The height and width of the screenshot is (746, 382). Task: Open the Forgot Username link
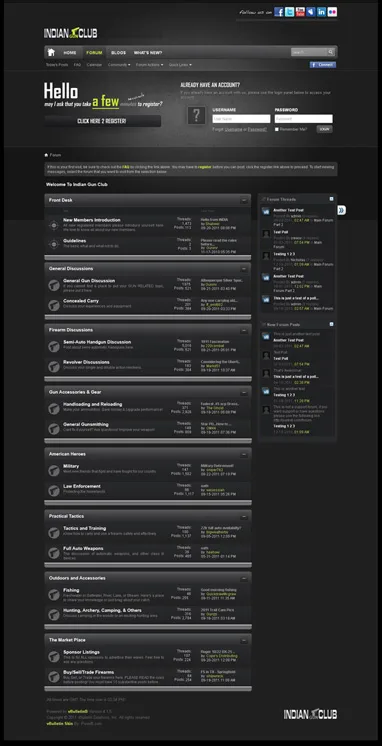233,129
